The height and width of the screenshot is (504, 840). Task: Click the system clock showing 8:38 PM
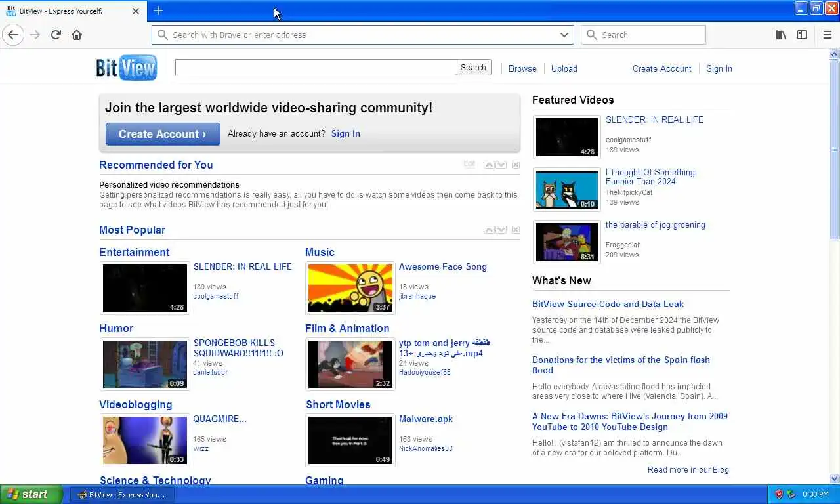coord(815,494)
